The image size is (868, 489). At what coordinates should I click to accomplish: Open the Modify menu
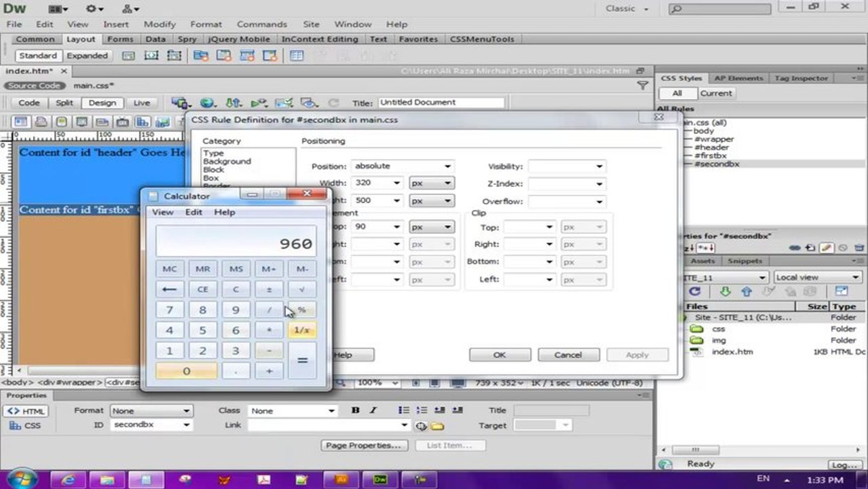click(x=159, y=24)
